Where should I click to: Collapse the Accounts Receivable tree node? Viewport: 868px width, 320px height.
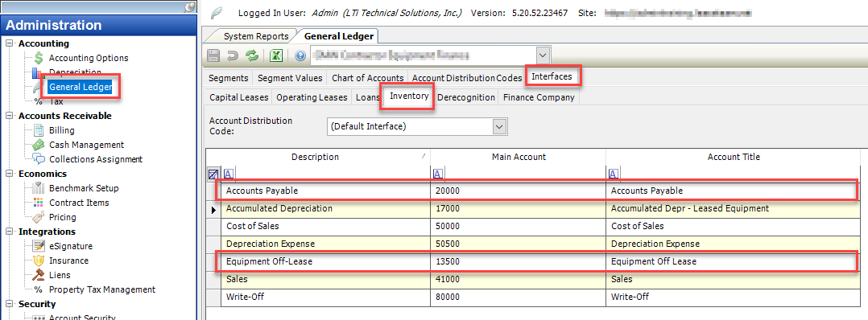[9, 116]
